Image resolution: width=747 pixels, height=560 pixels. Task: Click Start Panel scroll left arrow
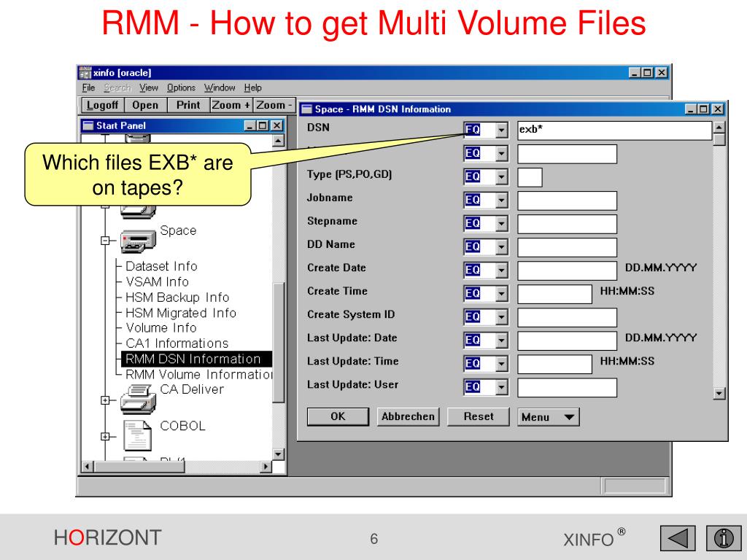pos(88,467)
